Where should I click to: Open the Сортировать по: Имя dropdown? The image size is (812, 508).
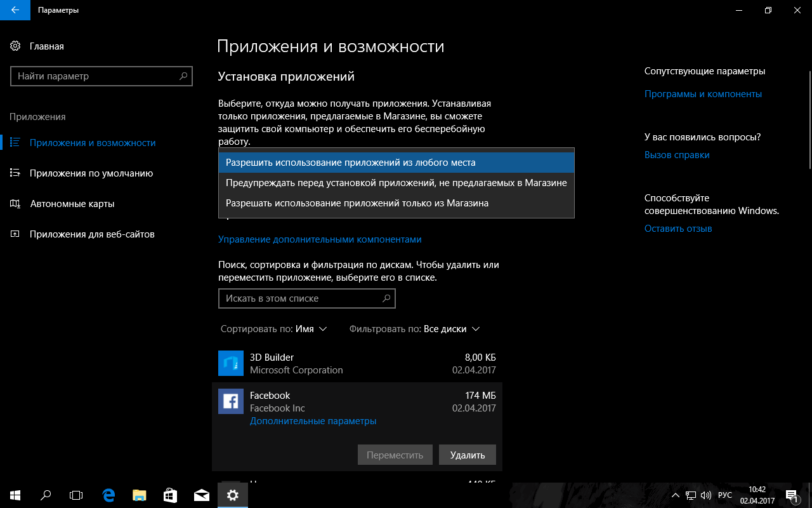pos(273,329)
